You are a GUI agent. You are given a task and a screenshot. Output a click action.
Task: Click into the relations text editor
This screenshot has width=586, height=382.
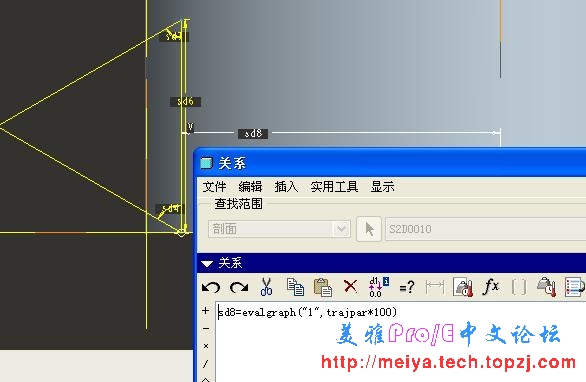pyautogui.click(x=401, y=342)
